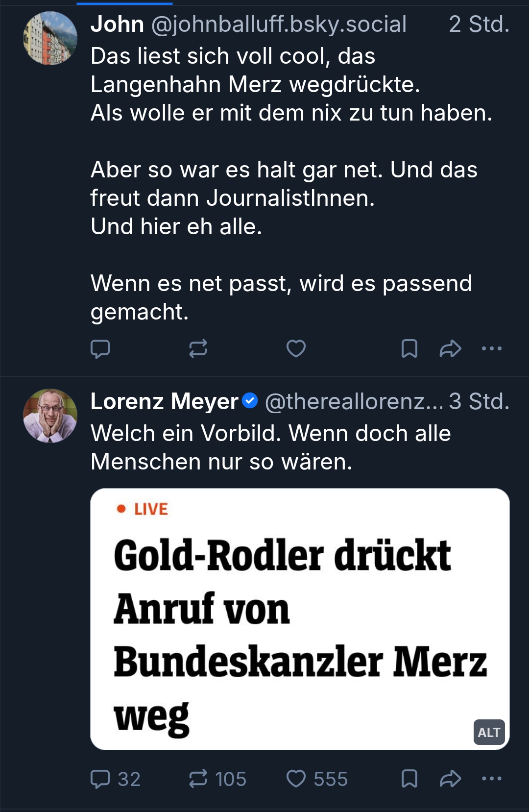Open John's post timestamp 2 Std.
The width and height of the screenshot is (529, 812).
(479, 25)
